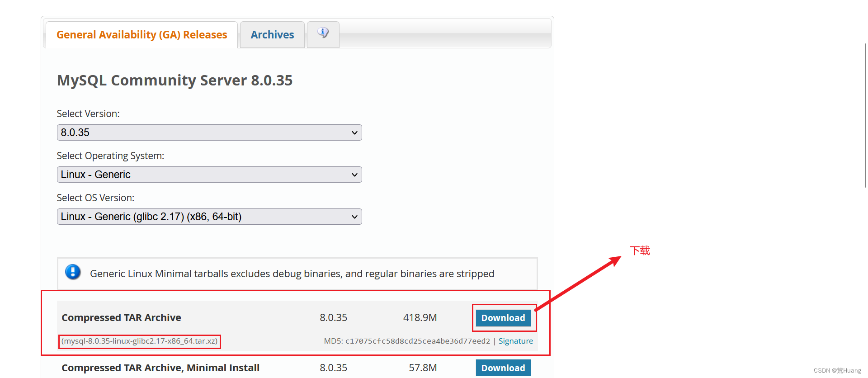This screenshot has width=868, height=378.
Task: Click the 418.9M file size value
Action: pos(420,317)
